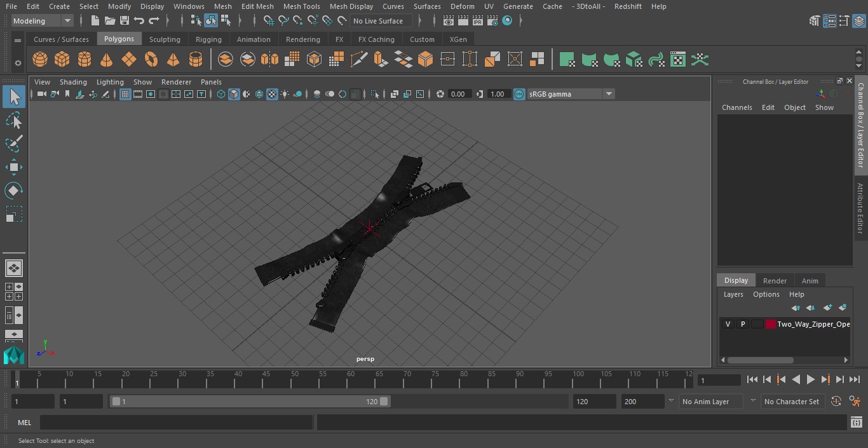Create a polygon torus from shelf
Screen dimensions: 868x448
(151, 60)
